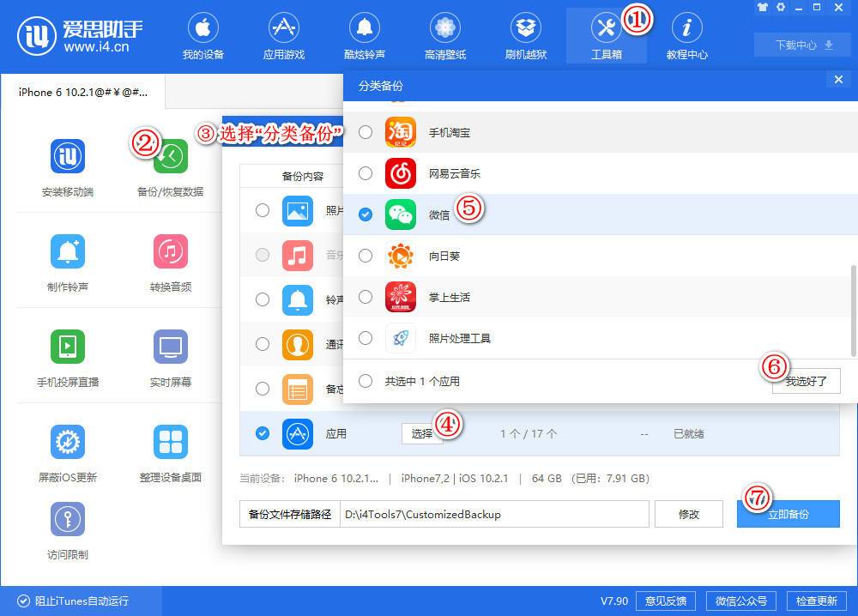The image size is (858, 616).
Task: Deselect the checked 微信 app
Action: point(365,214)
